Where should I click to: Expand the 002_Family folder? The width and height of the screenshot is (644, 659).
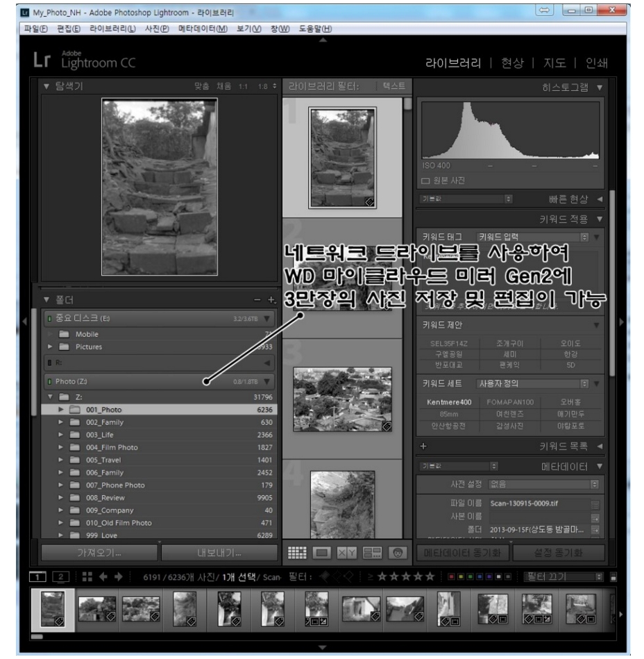[60, 422]
